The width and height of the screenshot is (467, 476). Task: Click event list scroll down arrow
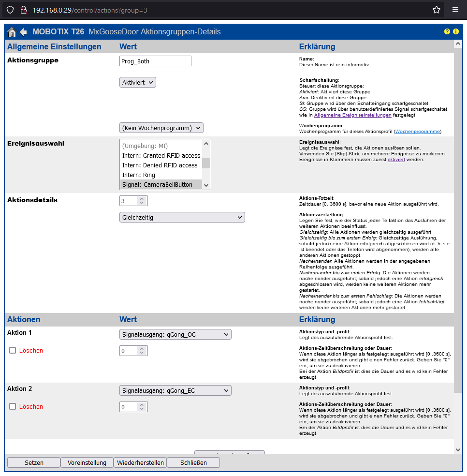206,185
